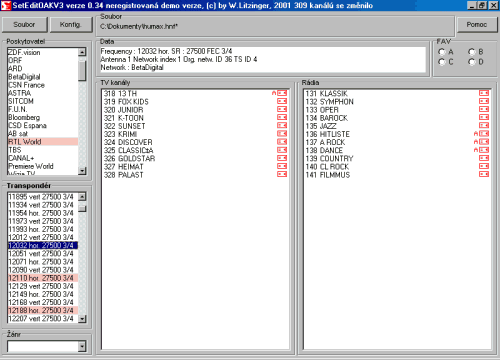Click the Pomoc button

coord(477,25)
